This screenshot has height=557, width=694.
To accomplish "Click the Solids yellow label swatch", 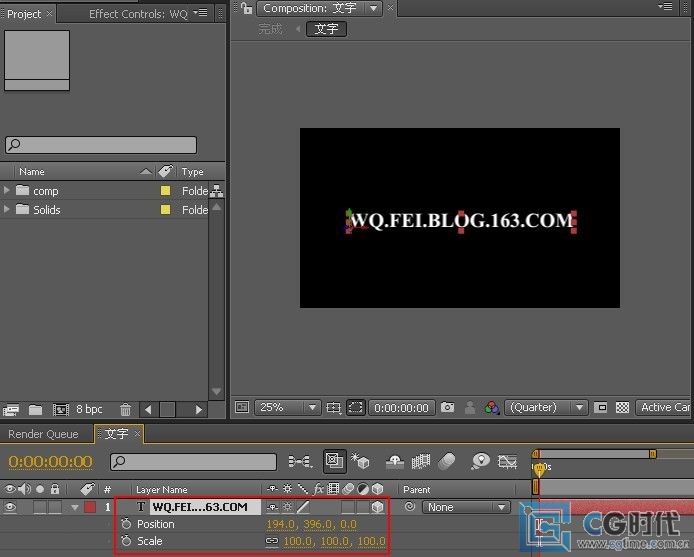I will pos(166,209).
